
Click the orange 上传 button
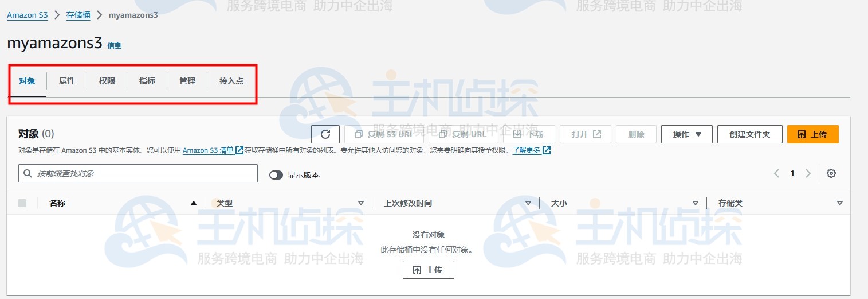coord(813,134)
